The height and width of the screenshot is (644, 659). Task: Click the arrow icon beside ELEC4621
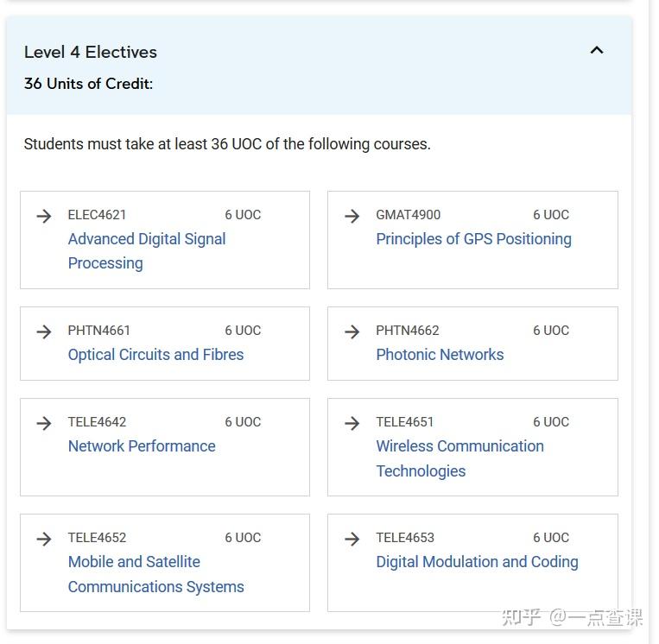pyautogui.click(x=44, y=216)
